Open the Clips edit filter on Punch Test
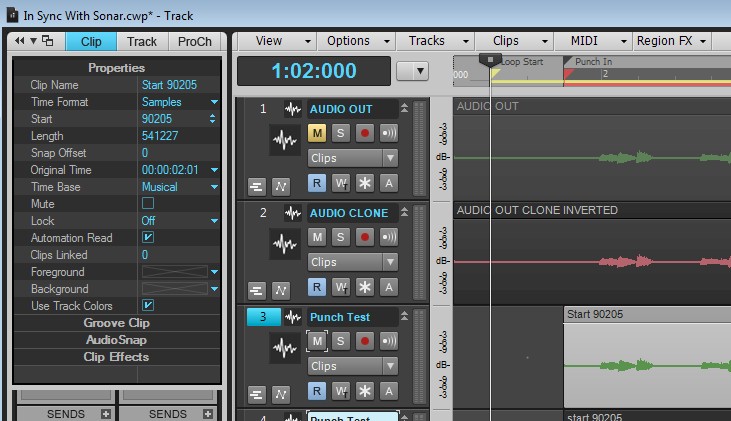Screen dimensions: 731x421 [352, 366]
